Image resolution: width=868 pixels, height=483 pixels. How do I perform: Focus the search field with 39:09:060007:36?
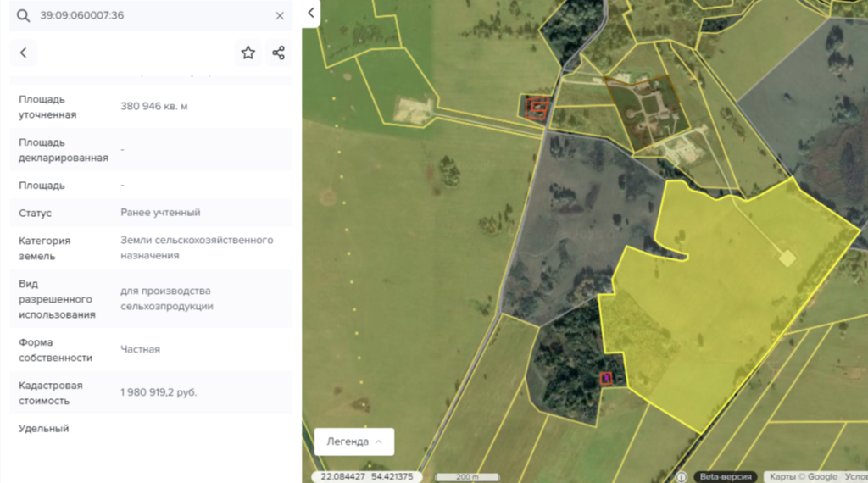(x=149, y=15)
